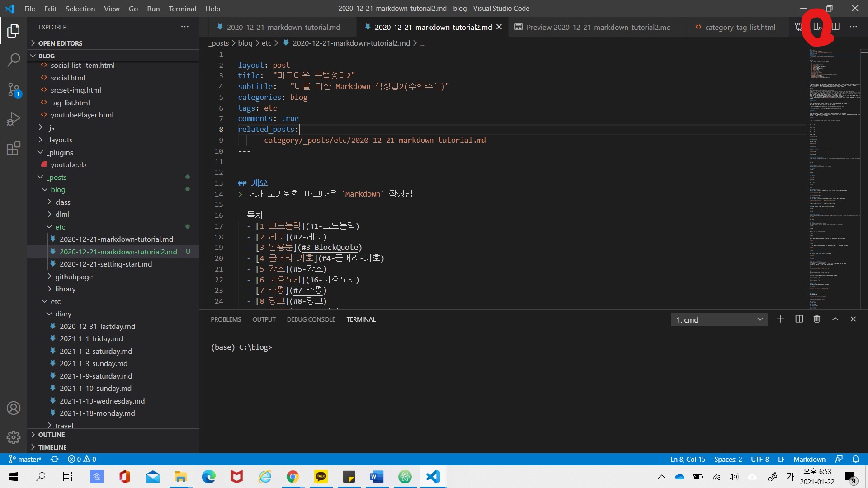The width and height of the screenshot is (868, 488).
Task: Change indentation Spaces: 2 setting
Action: pos(728,459)
